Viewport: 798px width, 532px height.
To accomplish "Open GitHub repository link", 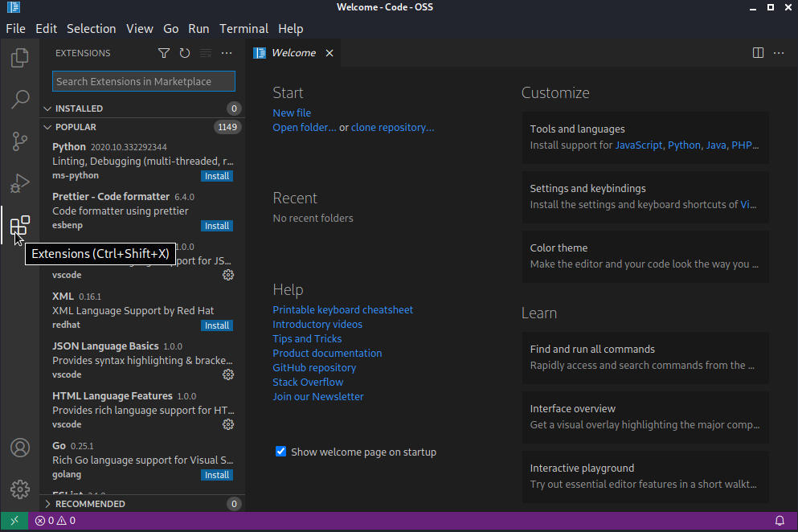I will (314, 367).
